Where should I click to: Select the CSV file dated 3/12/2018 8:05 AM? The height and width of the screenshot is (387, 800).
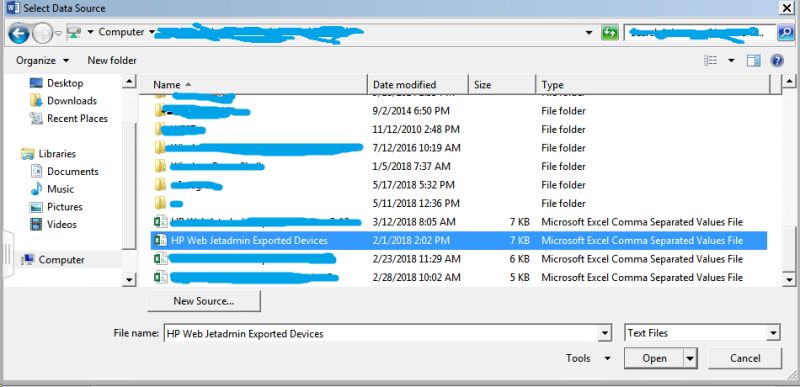click(x=459, y=222)
